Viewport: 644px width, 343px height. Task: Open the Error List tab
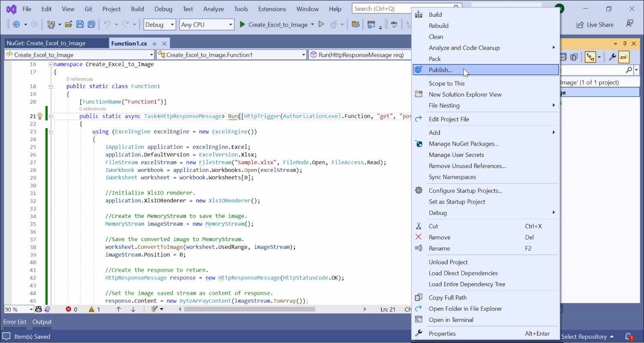[15, 322]
